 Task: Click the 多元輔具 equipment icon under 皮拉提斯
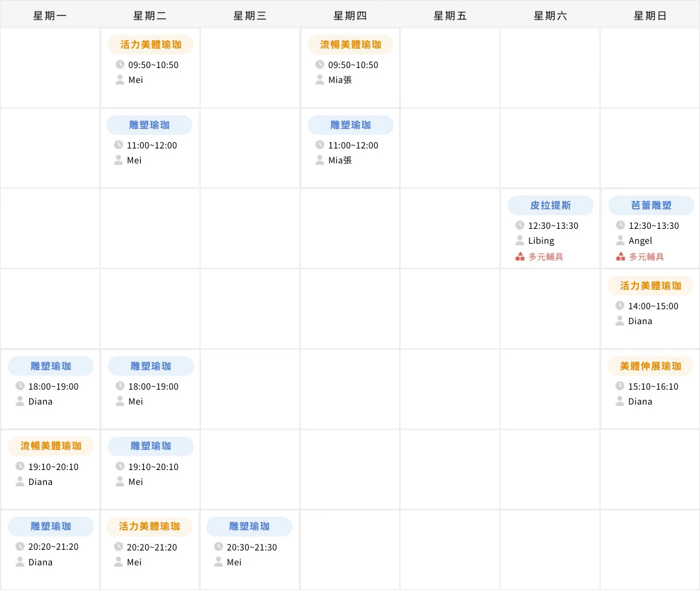(519, 255)
